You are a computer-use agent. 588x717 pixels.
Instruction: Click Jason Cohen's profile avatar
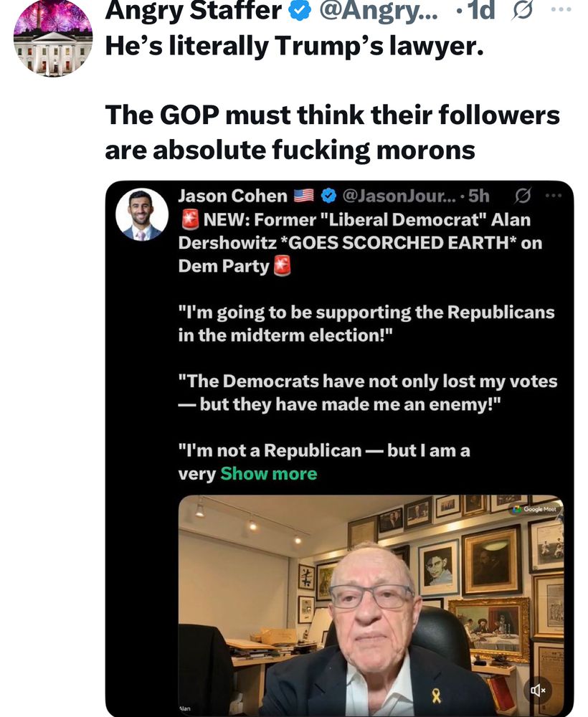click(x=142, y=214)
